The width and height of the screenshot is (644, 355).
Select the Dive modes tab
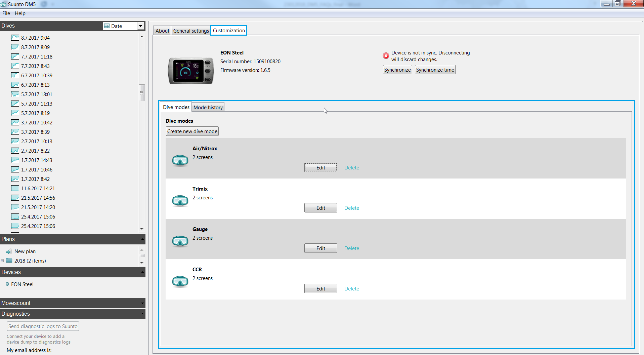click(176, 107)
